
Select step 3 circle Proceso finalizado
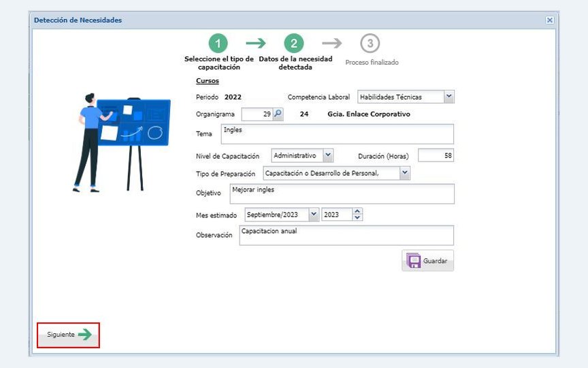coord(370,44)
